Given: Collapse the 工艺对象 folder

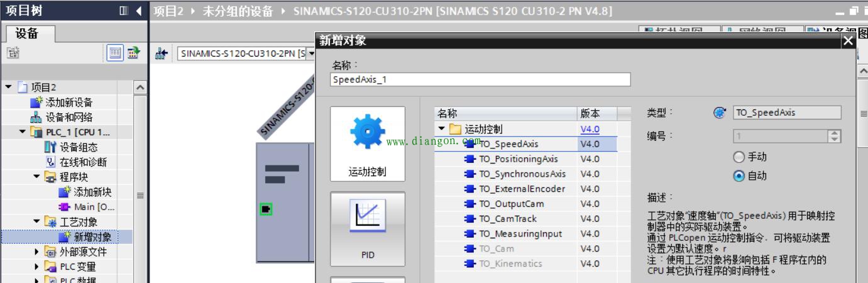Looking at the screenshot, I should 37,222.
